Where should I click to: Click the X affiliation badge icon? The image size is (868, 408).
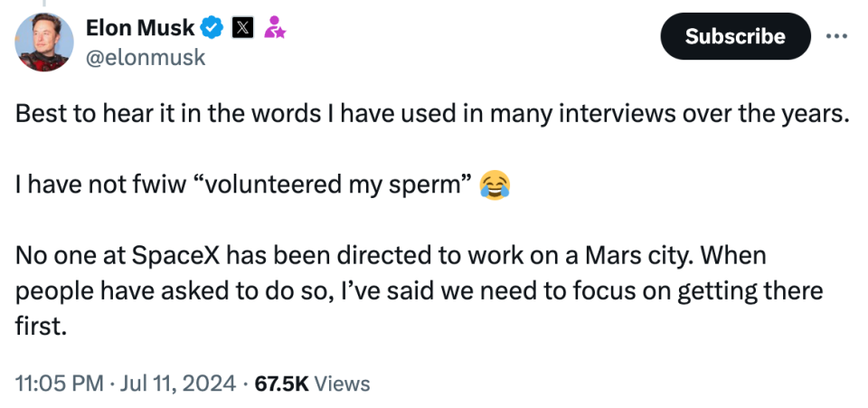click(x=242, y=29)
